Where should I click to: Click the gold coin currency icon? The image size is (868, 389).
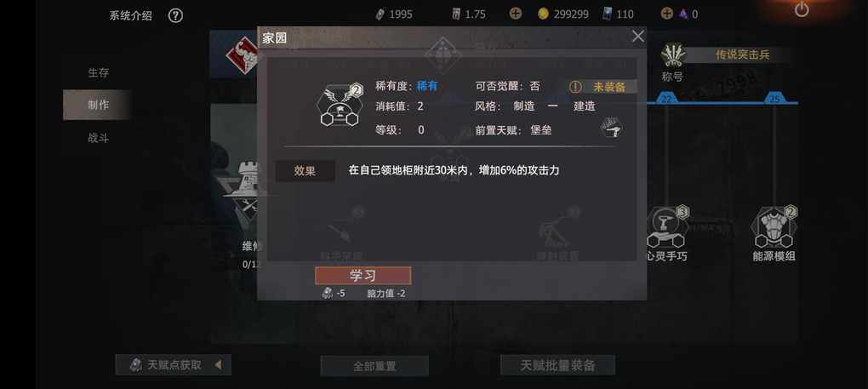[543, 14]
